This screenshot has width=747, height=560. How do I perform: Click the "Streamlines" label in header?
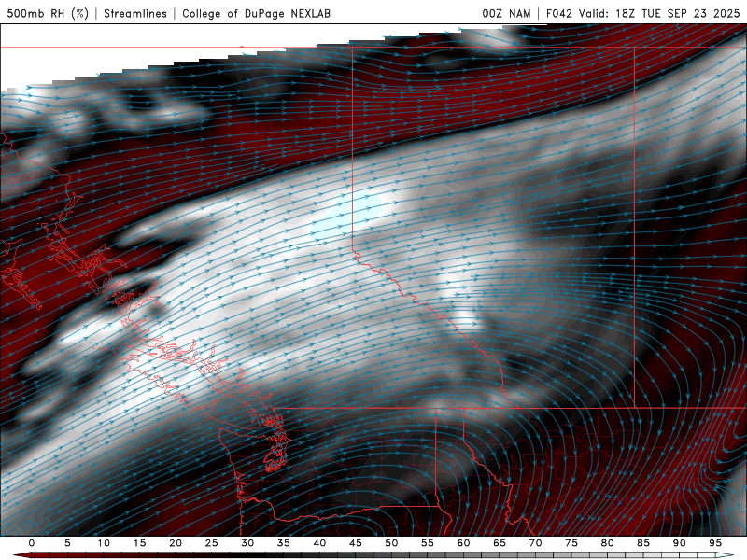pyautogui.click(x=135, y=13)
